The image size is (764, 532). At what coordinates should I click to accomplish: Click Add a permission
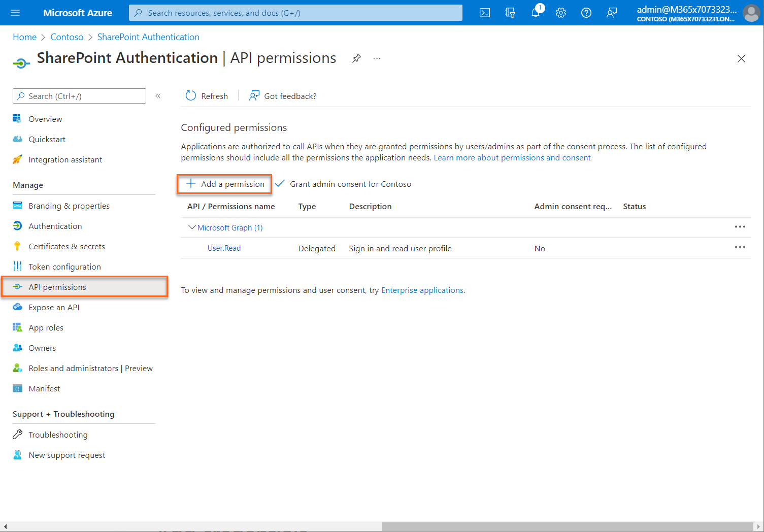coord(224,184)
